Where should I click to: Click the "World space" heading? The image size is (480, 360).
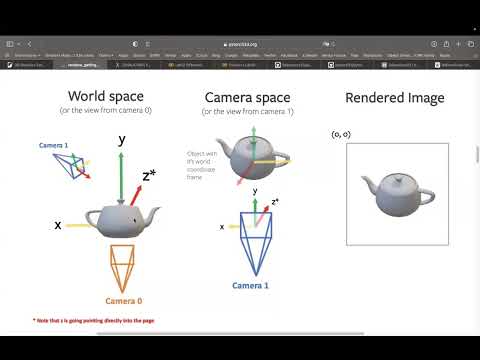(106, 96)
